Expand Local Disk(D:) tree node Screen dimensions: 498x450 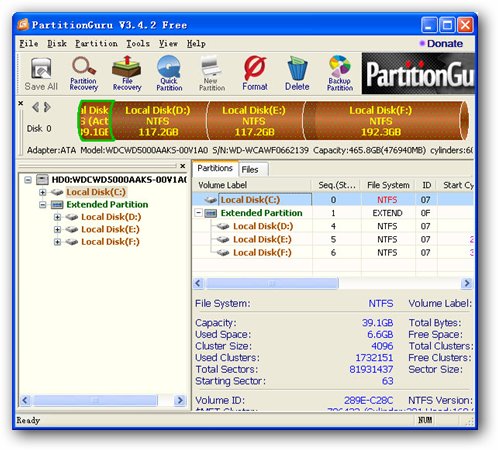[x=57, y=217]
